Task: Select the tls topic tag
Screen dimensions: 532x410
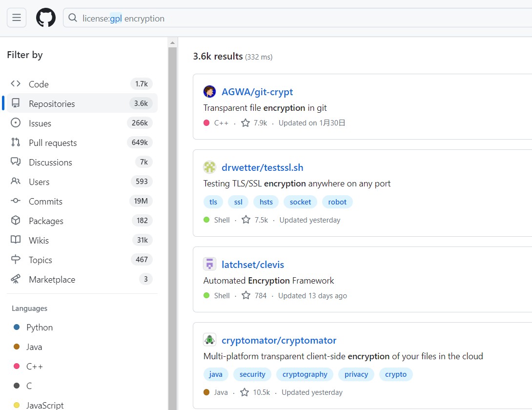Action: (x=213, y=202)
